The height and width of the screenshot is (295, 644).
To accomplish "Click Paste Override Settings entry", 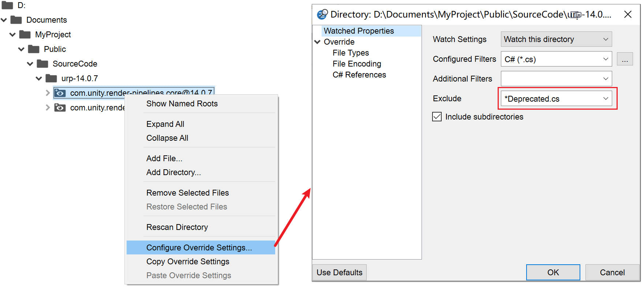I will tap(201, 276).
